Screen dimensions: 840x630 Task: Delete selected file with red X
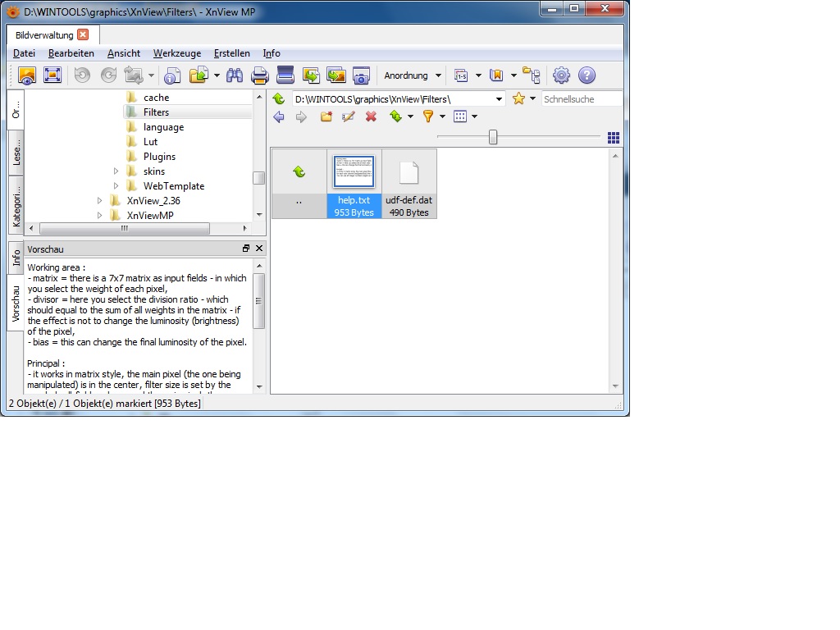[371, 116]
